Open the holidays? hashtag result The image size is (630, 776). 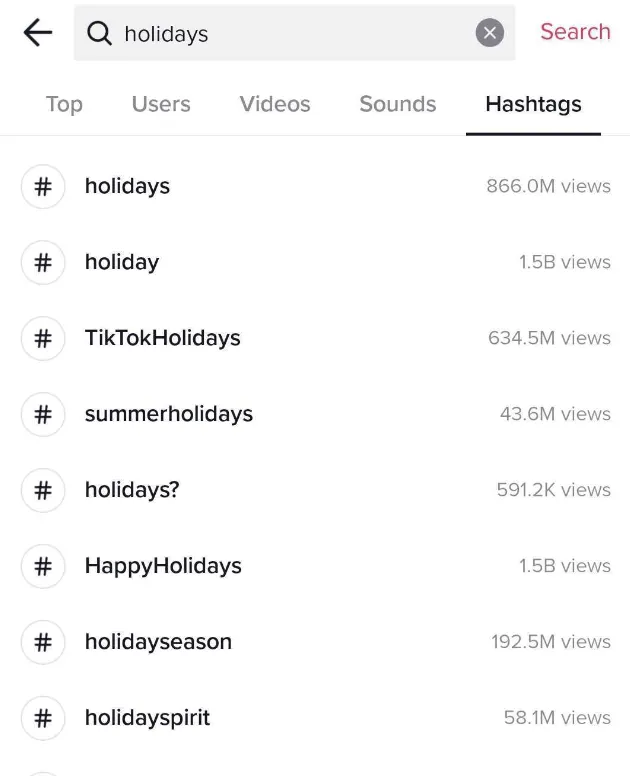pyautogui.click(x=315, y=490)
